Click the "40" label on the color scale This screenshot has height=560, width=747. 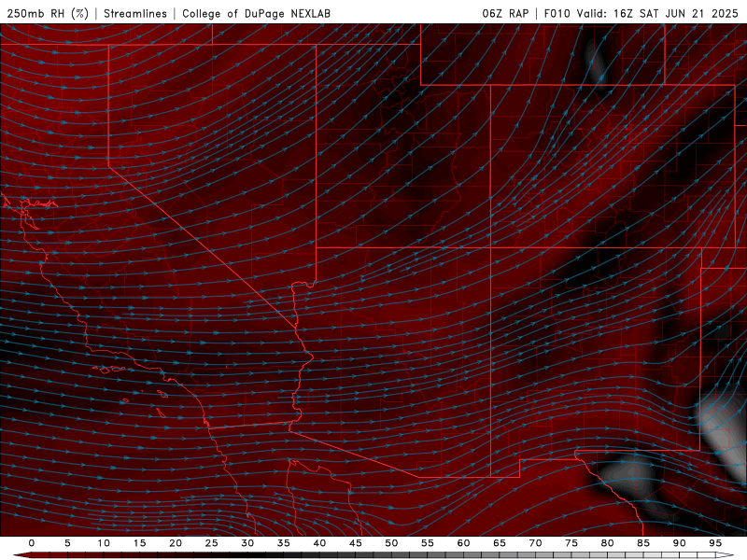pos(319,543)
